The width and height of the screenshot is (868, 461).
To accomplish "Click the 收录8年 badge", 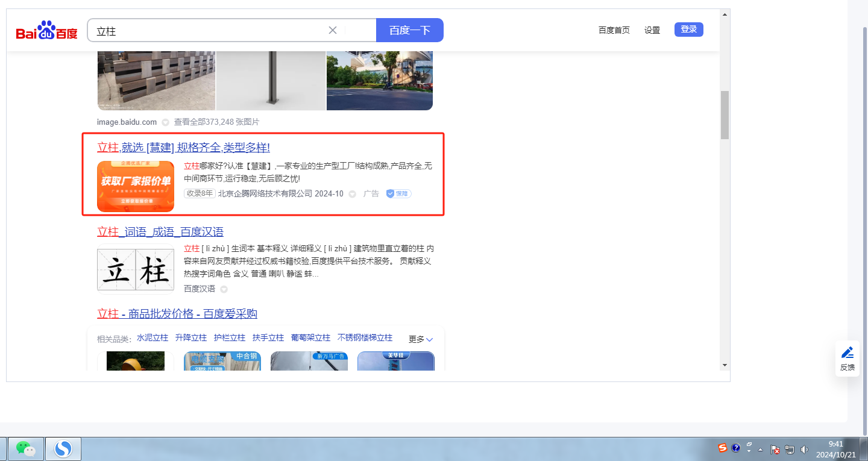I will (x=200, y=193).
